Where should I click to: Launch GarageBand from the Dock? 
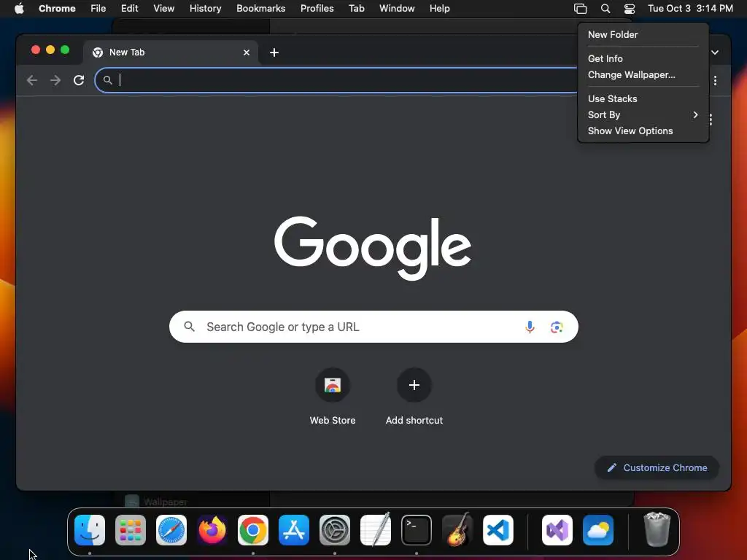[457, 530]
